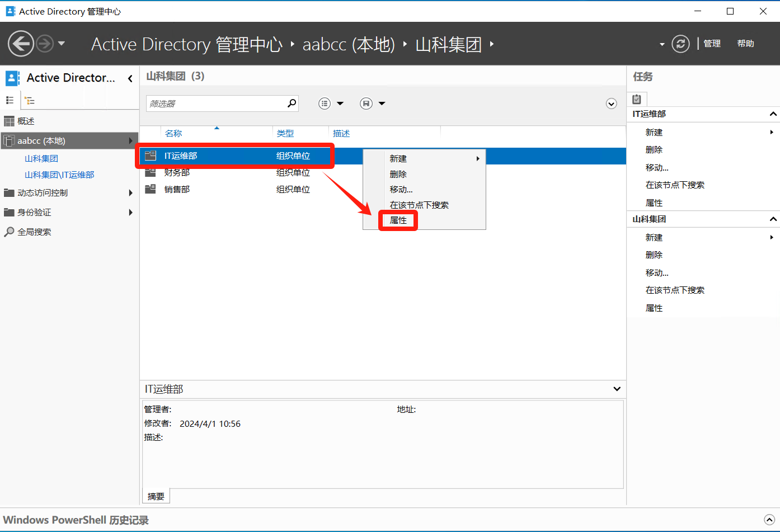This screenshot has width=780, height=532.
Task: Open the tasks clipboard icon
Action: [x=637, y=99]
